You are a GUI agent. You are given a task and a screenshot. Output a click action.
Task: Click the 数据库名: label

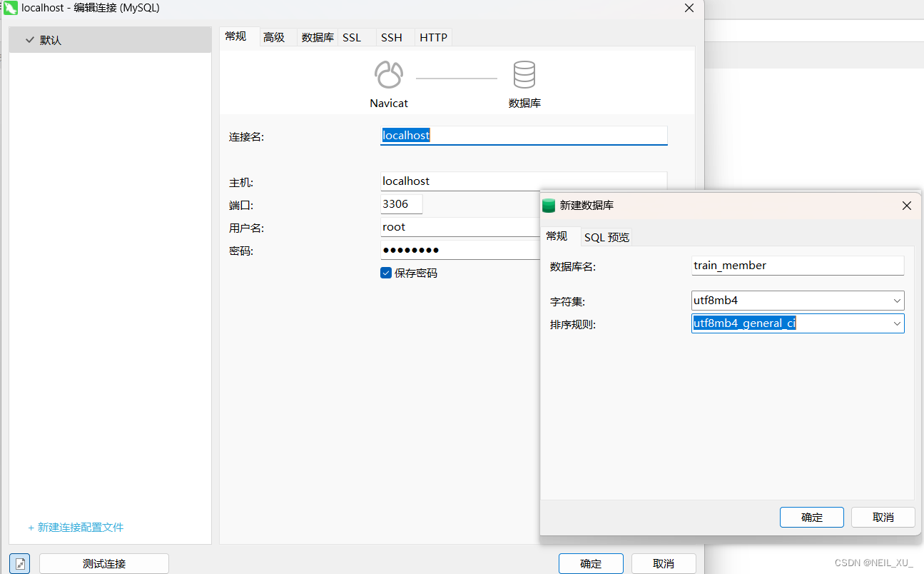pyautogui.click(x=572, y=266)
